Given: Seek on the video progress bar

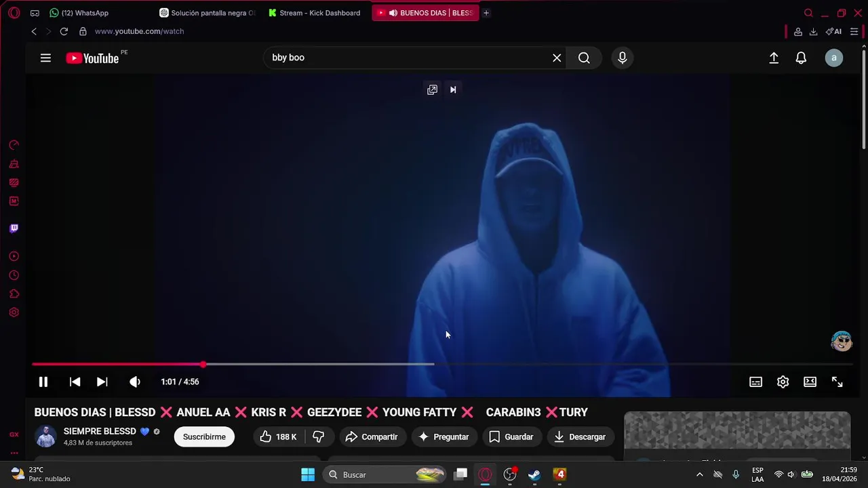Looking at the screenshot, I should click(x=442, y=365).
